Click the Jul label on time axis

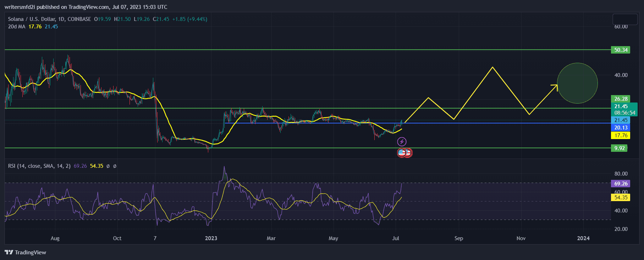pyautogui.click(x=396, y=238)
